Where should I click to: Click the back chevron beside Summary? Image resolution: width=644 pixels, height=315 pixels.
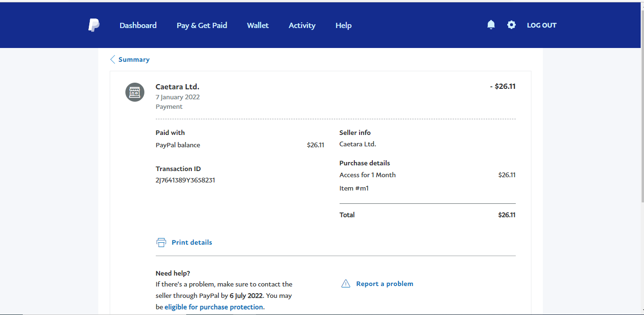[x=113, y=59]
